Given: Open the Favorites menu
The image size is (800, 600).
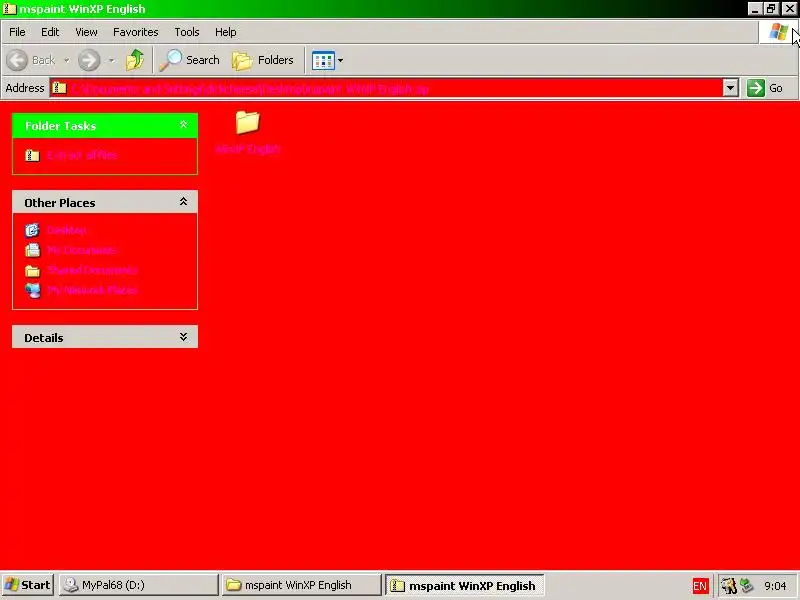Looking at the screenshot, I should click(x=136, y=32).
